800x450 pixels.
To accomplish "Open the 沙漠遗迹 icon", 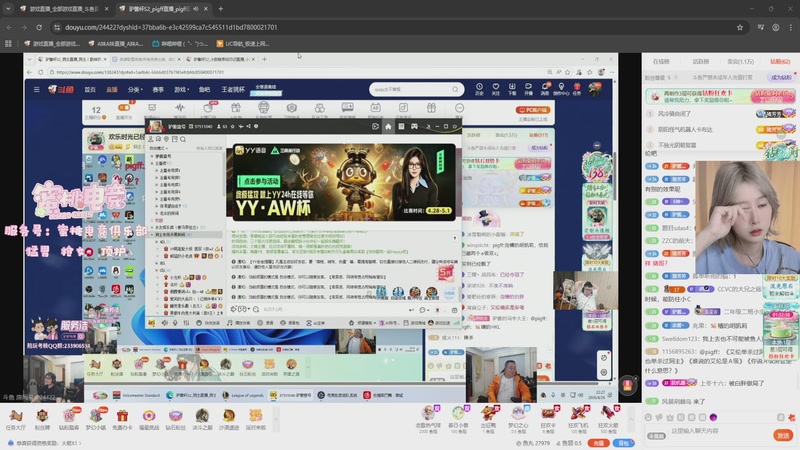I will (229, 420).
